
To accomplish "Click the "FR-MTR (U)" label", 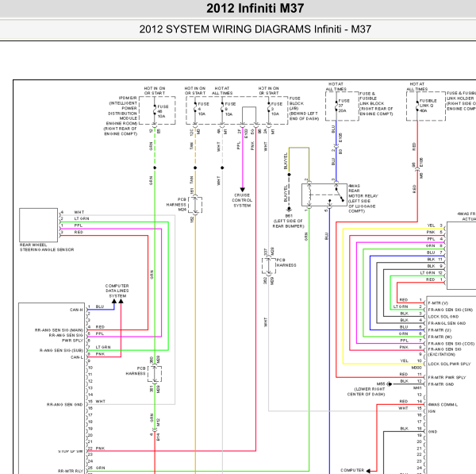I will click(x=440, y=330).
